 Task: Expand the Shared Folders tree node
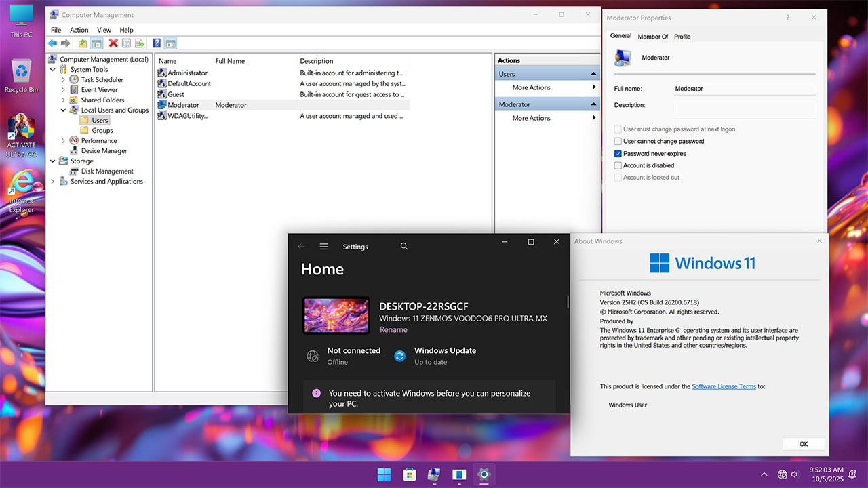point(64,100)
